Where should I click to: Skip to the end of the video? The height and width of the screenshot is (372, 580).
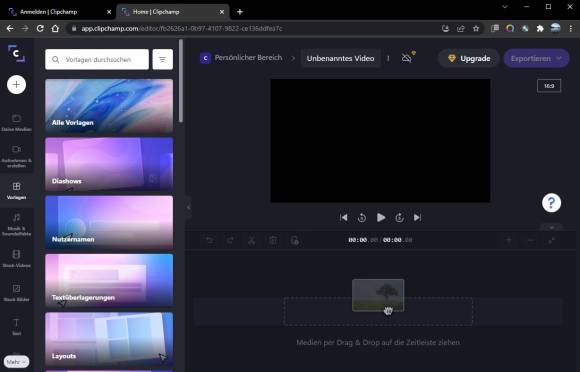point(417,217)
